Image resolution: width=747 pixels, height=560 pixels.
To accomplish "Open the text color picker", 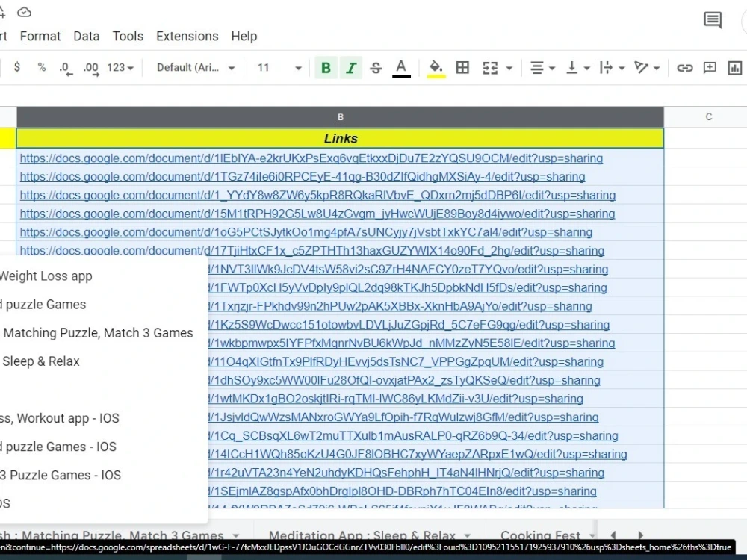I will click(x=401, y=68).
